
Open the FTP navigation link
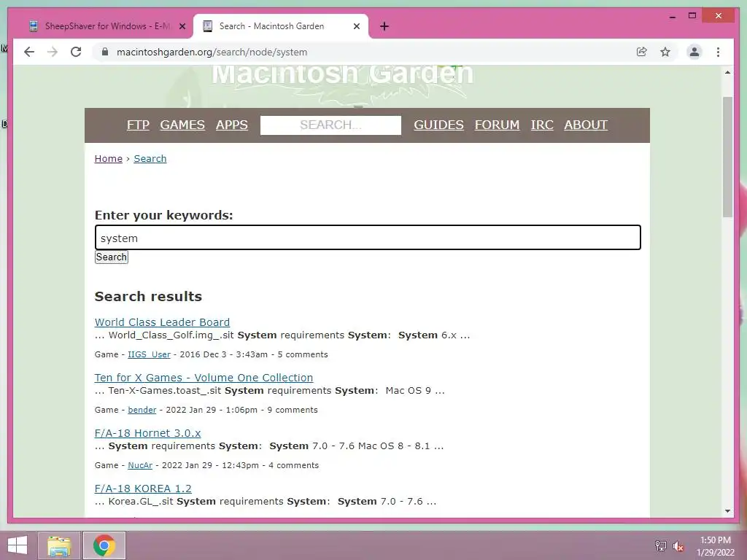click(138, 125)
